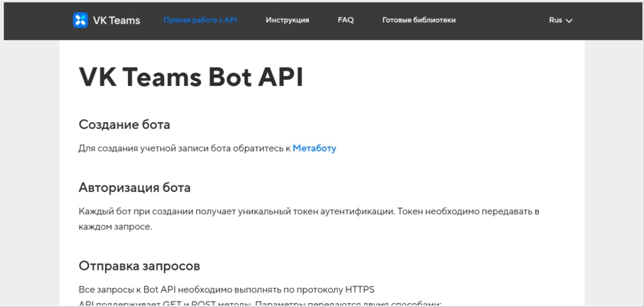Click the VK Teams Bot API title

[x=191, y=78]
